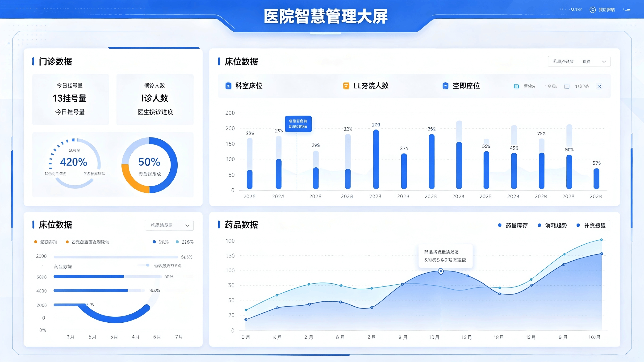Click the 5000 horizontal progress bar
This screenshot has width=644, height=362.
pos(108,276)
